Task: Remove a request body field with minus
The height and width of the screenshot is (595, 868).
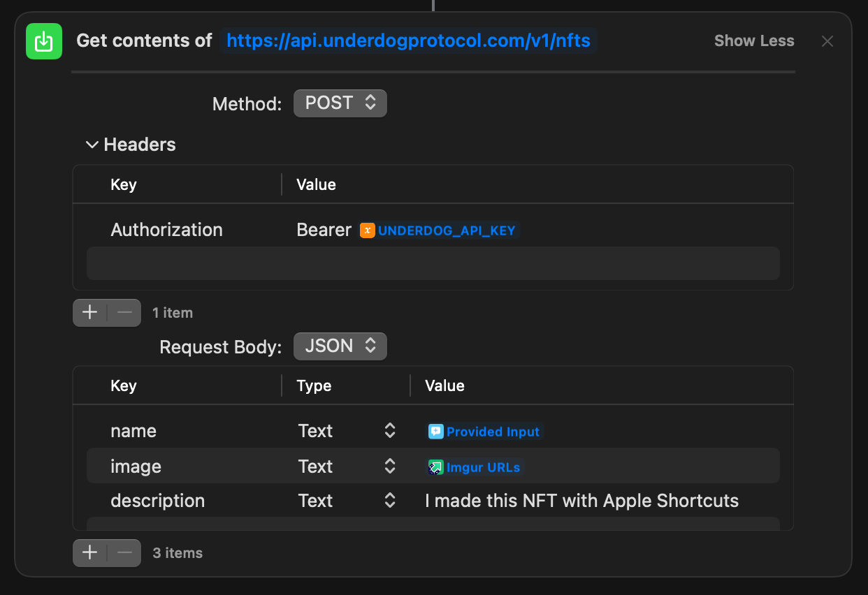Action: tap(124, 553)
